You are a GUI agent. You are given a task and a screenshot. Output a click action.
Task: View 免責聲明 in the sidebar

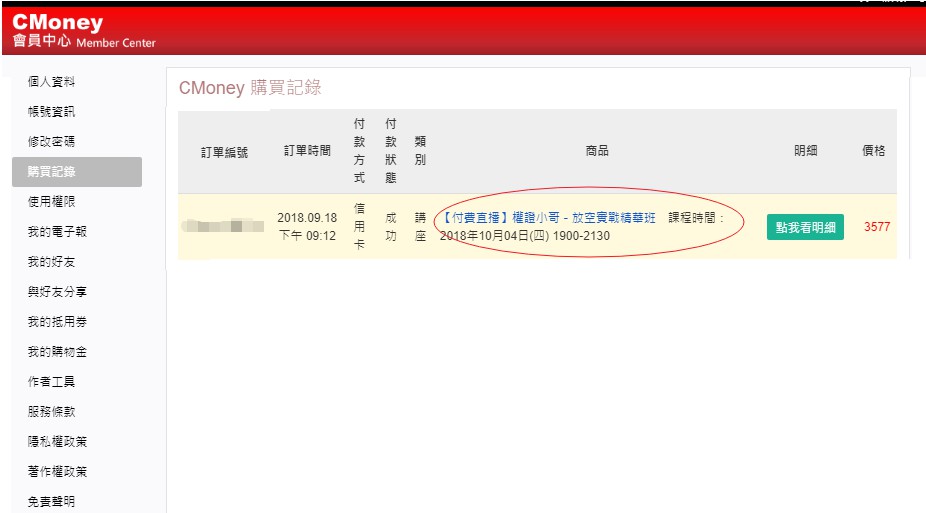click(51, 502)
